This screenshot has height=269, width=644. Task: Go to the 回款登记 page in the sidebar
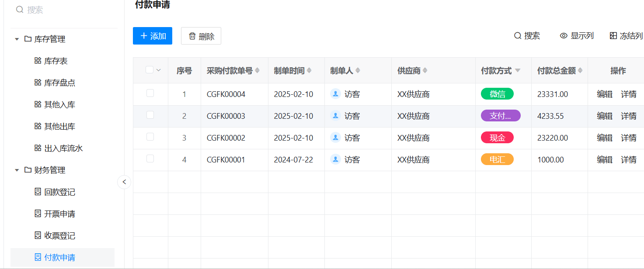(59, 192)
